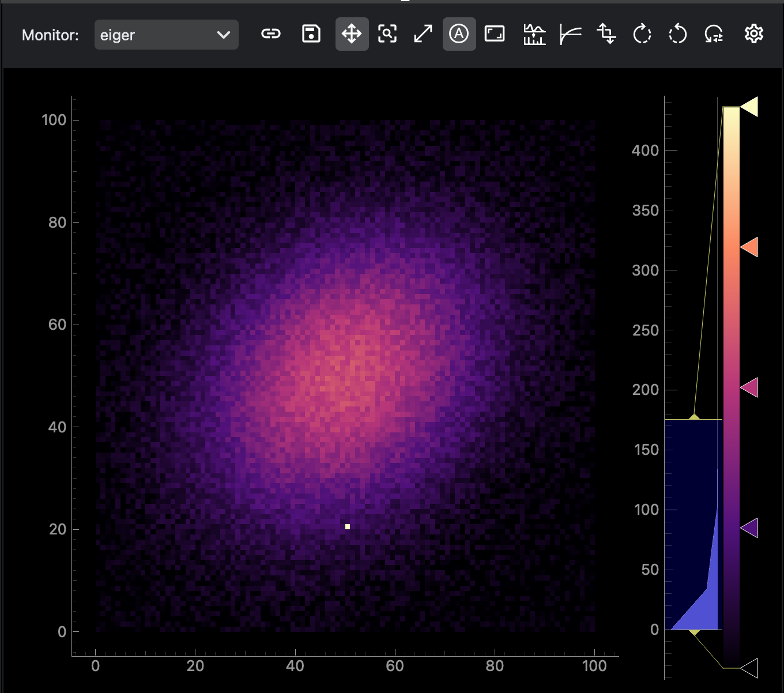Toggle the pan/move drag mode
Screen dimensions: 784x693
click(x=352, y=34)
